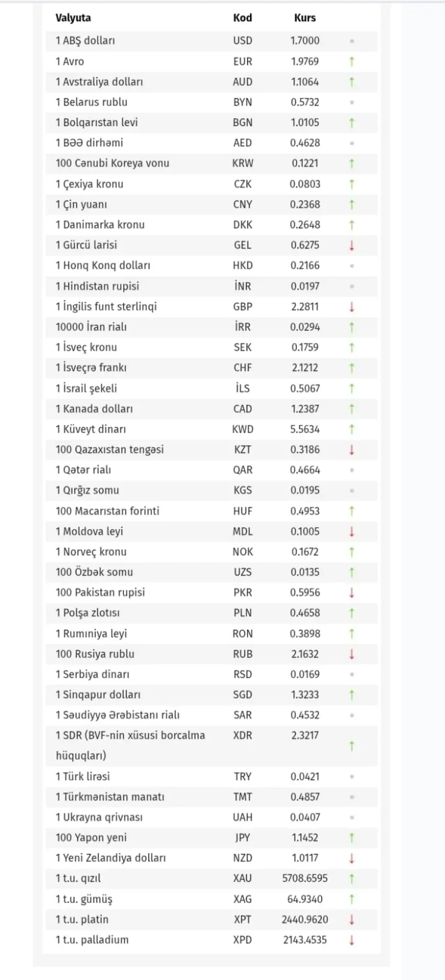This screenshot has width=445, height=980.
Task: Click the CHF currency code
Action: pyautogui.click(x=242, y=368)
